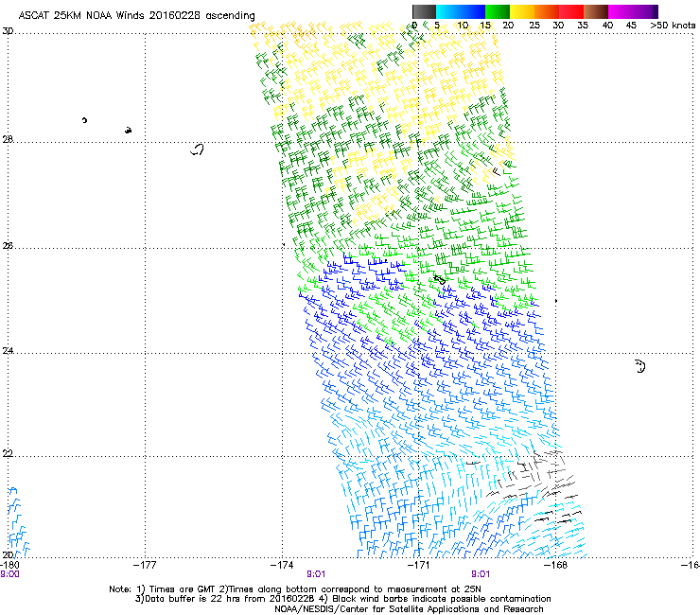The height and width of the screenshot is (615, 700).
Task: Click the '9:01' time between -174 and -171
Action: [316, 574]
